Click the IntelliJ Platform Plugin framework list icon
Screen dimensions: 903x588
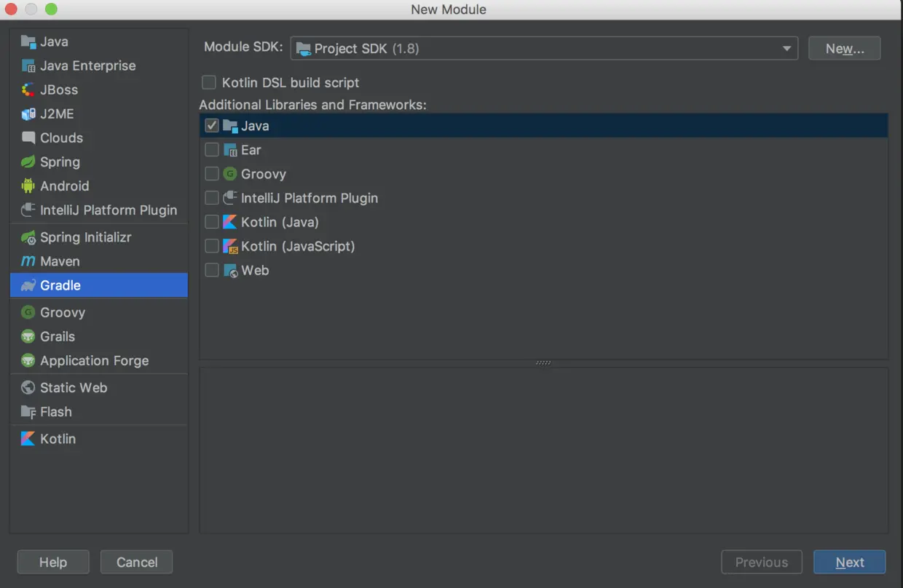click(230, 198)
